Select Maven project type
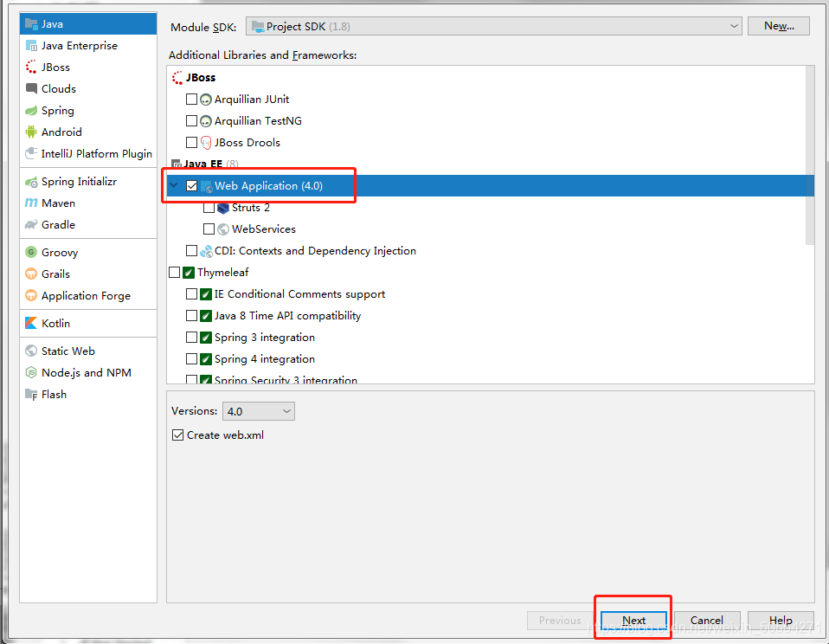The width and height of the screenshot is (829, 644). click(x=87, y=203)
